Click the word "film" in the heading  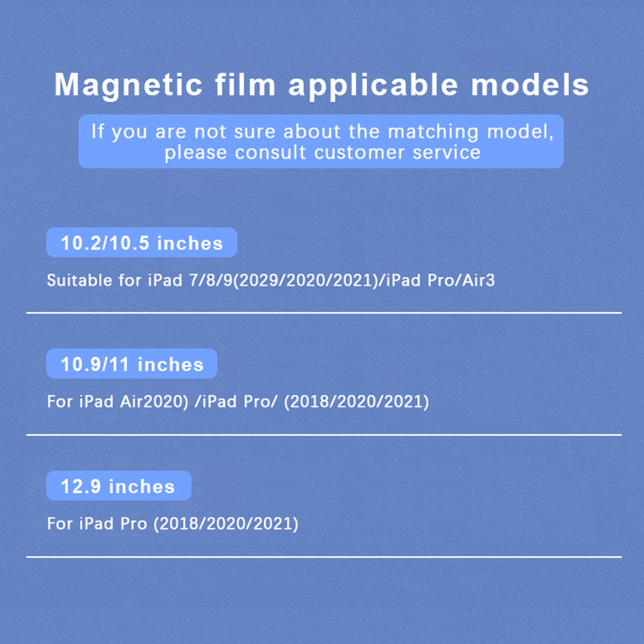point(245,85)
